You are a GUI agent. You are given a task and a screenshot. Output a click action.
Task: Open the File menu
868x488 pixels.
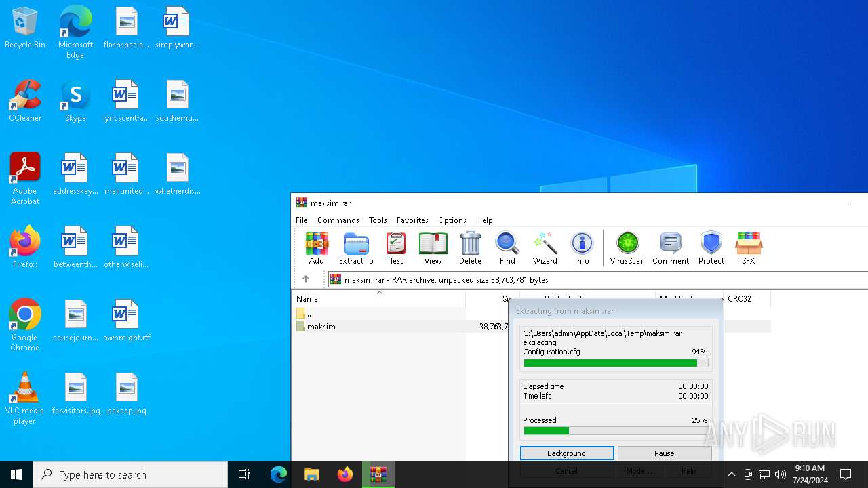302,220
